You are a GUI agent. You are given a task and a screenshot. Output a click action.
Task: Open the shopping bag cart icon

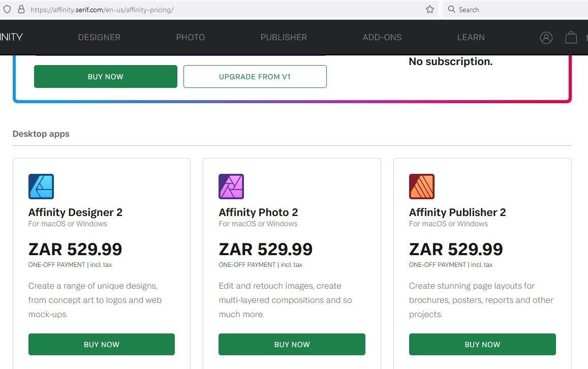click(x=571, y=38)
